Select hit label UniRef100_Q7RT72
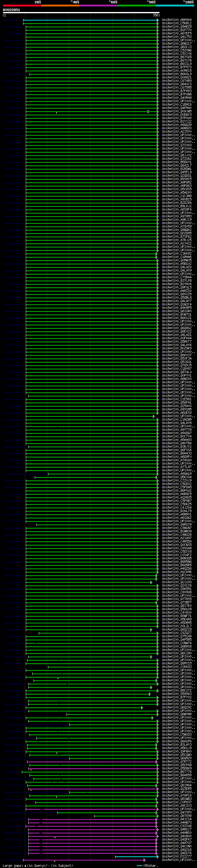The height and width of the screenshot is (868, 197). [x=176, y=761]
